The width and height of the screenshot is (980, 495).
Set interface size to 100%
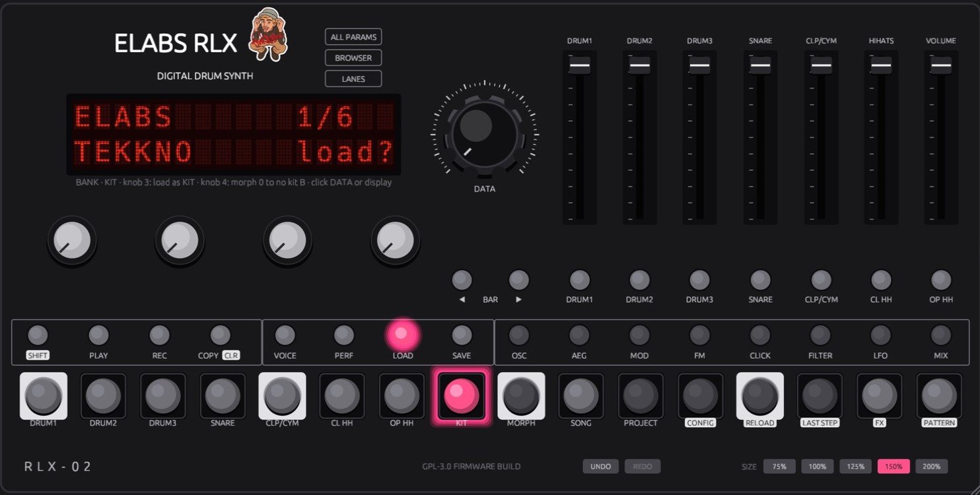coord(818,467)
